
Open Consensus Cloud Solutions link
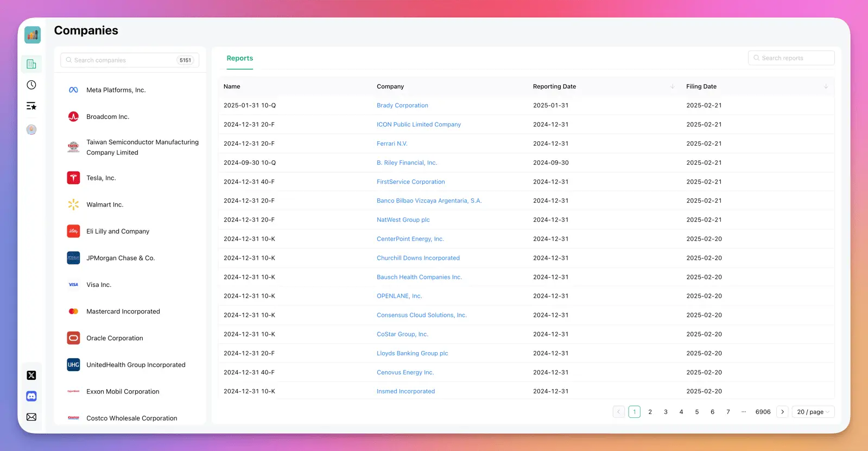(x=421, y=315)
